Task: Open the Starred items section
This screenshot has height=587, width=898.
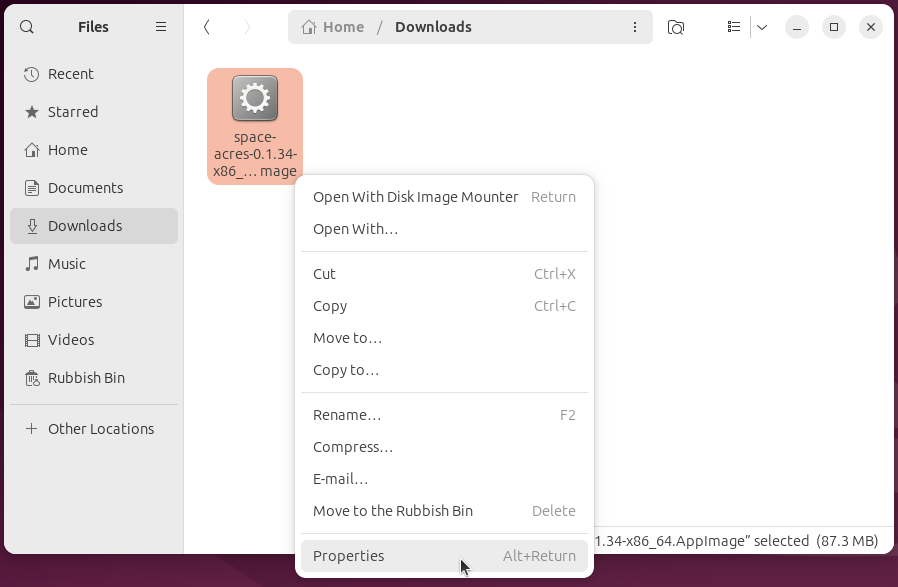Action: [x=75, y=112]
